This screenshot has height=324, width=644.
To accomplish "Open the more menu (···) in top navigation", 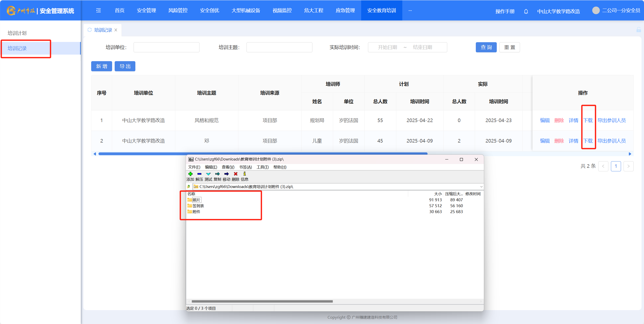I will coord(410,10).
